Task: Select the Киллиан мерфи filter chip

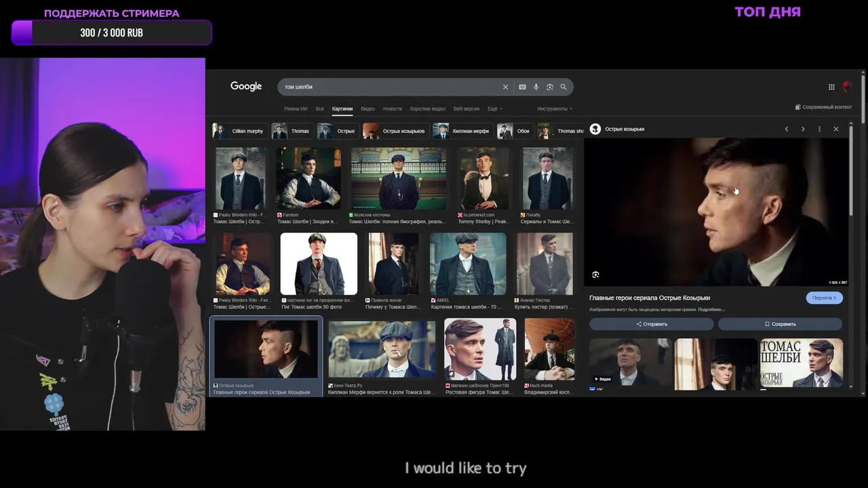Action: pos(462,131)
